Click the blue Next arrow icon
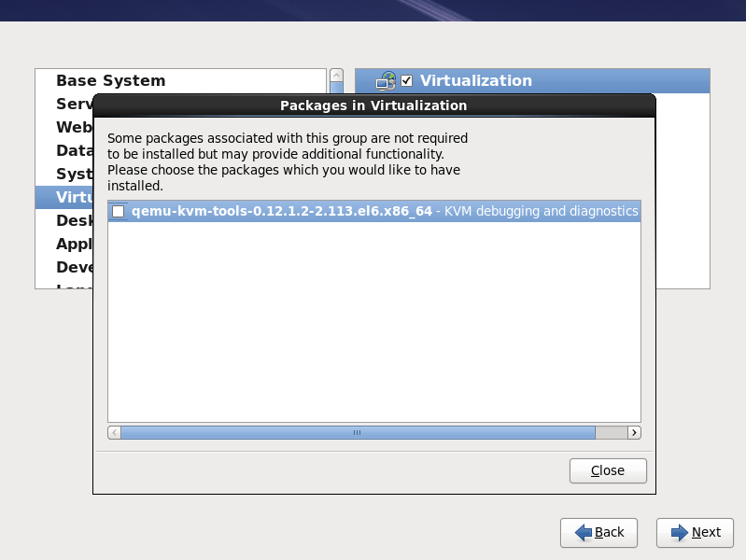Image resolution: width=746 pixels, height=560 pixels. pyautogui.click(x=676, y=532)
